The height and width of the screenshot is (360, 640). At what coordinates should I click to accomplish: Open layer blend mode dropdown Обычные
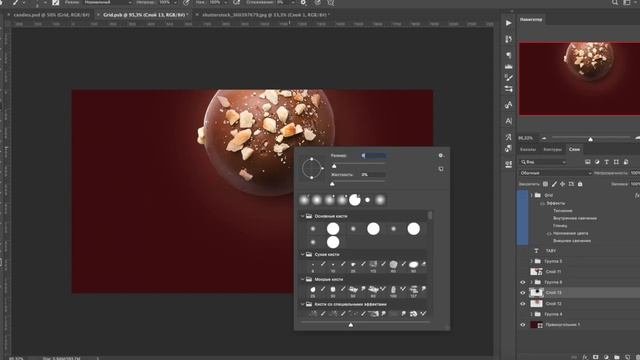pos(556,173)
